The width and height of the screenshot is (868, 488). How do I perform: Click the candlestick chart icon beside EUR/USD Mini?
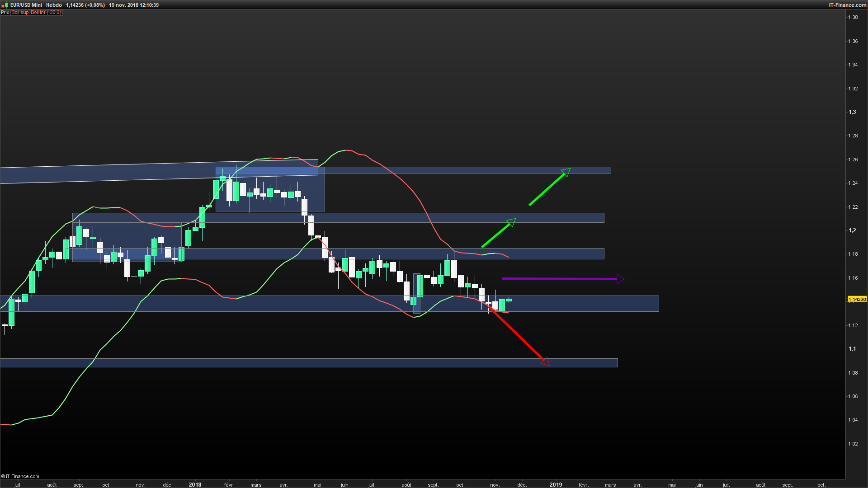click(5, 5)
